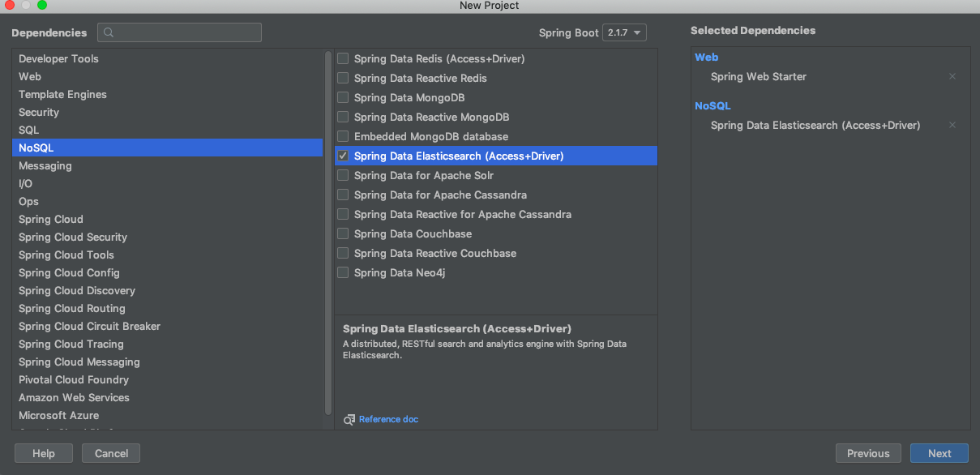Viewport: 980px width, 475px height.
Task: Click the category list vertical scrollbar
Action: click(x=328, y=233)
